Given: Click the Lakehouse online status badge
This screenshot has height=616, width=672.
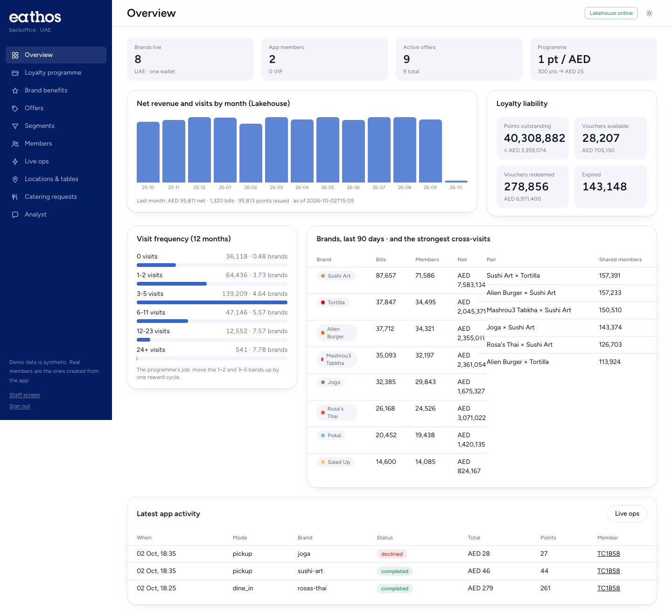Looking at the screenshot, I should (611, 13).
